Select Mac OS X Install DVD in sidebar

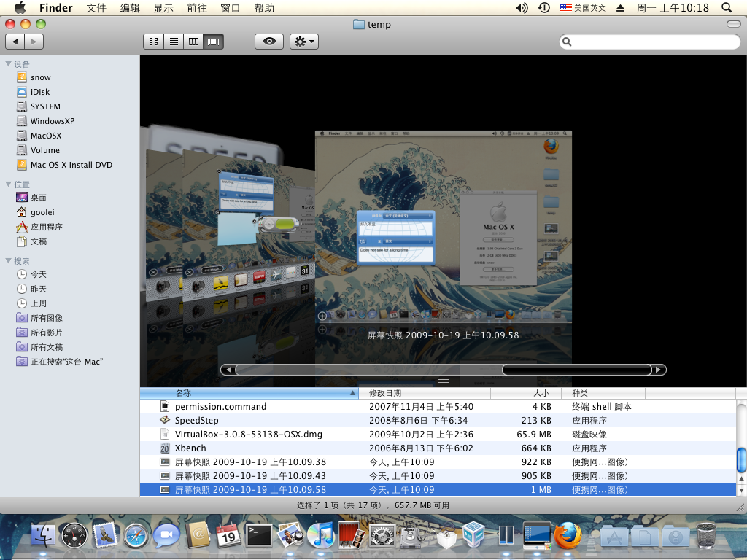[71, 165]
